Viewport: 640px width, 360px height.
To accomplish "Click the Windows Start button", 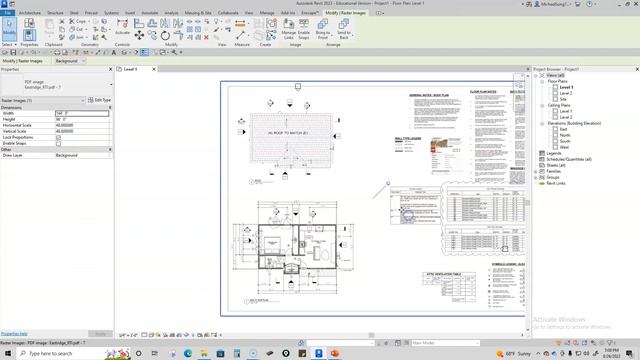I will click(x=8, y=353).
